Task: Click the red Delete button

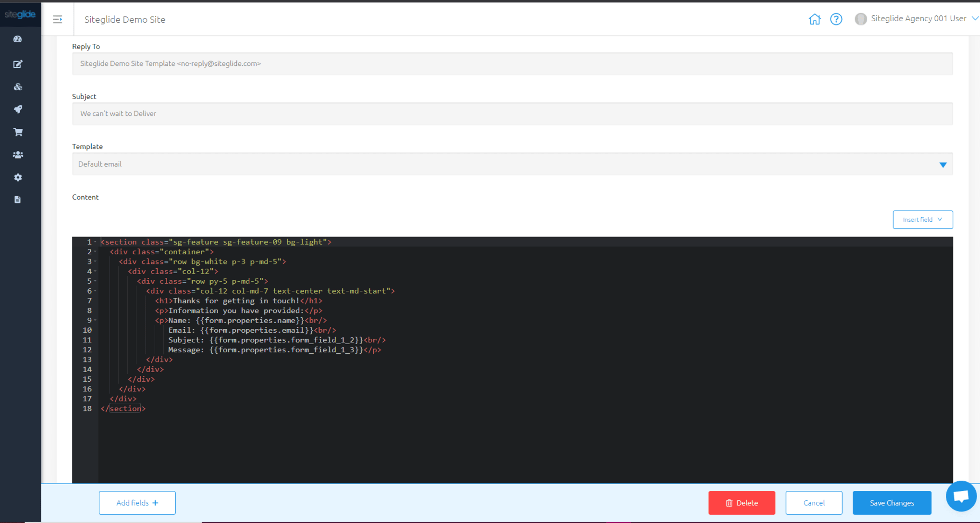Action: coord(742,503)
